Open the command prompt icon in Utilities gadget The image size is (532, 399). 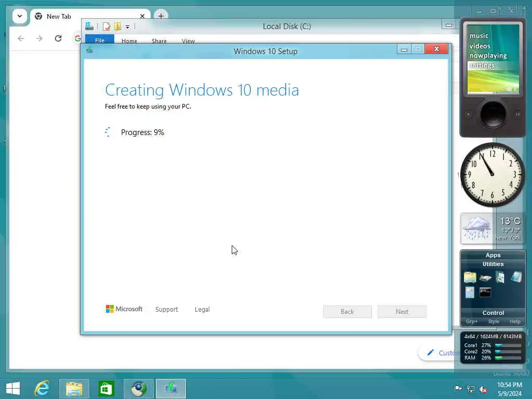[x=485, y=292]
